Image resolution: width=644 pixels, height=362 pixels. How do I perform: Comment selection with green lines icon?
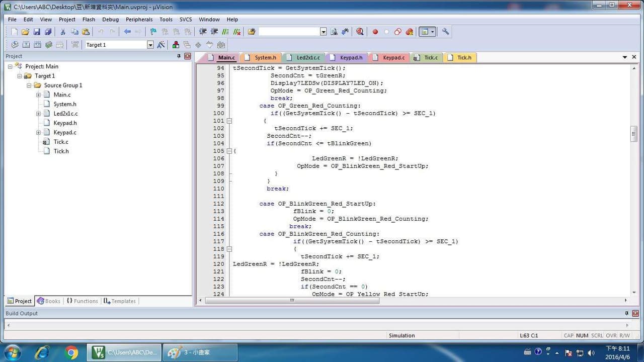point(225,32)
